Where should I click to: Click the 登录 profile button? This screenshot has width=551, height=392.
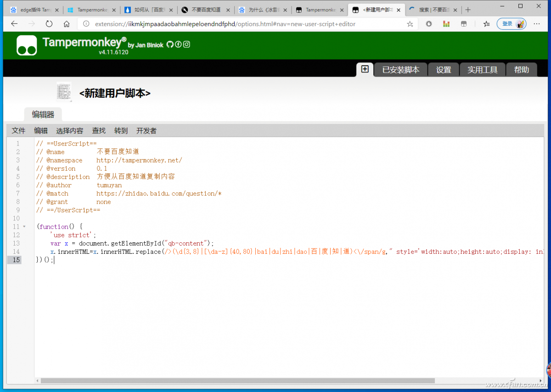pyautogui.click(x=512, y=24)
